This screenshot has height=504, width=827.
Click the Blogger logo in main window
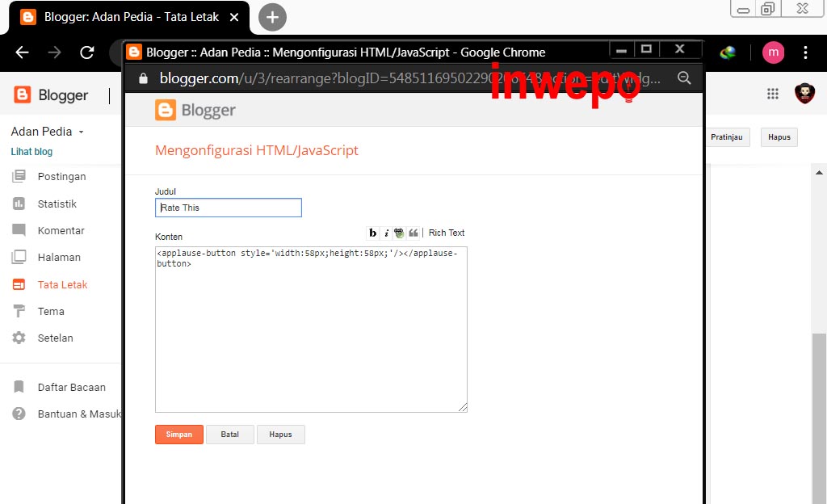tap(51, 94)
